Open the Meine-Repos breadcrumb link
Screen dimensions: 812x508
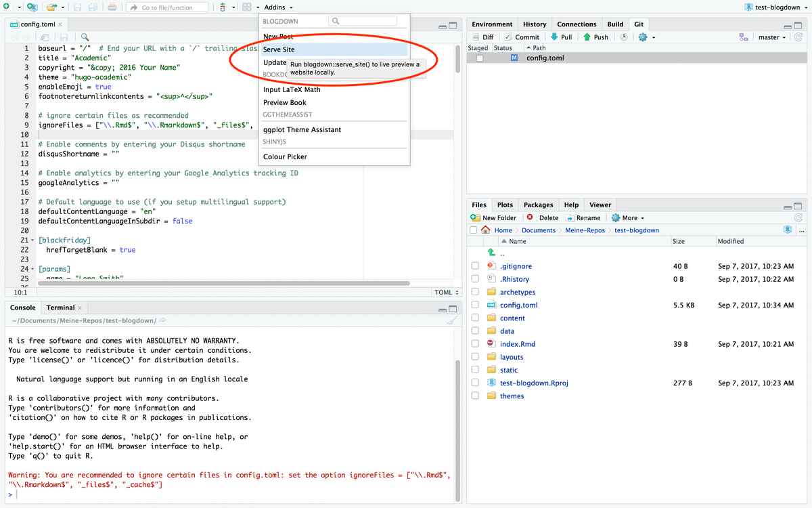(x=585, y=230)
